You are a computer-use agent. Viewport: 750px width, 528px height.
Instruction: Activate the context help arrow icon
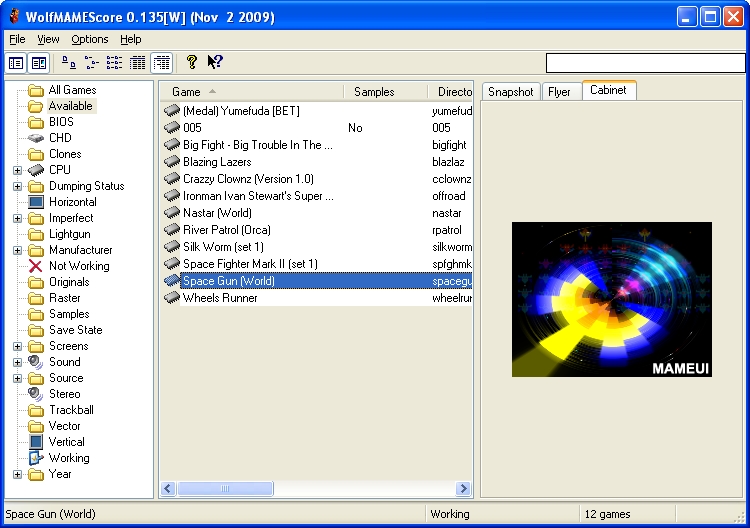[x=215, y=63]
